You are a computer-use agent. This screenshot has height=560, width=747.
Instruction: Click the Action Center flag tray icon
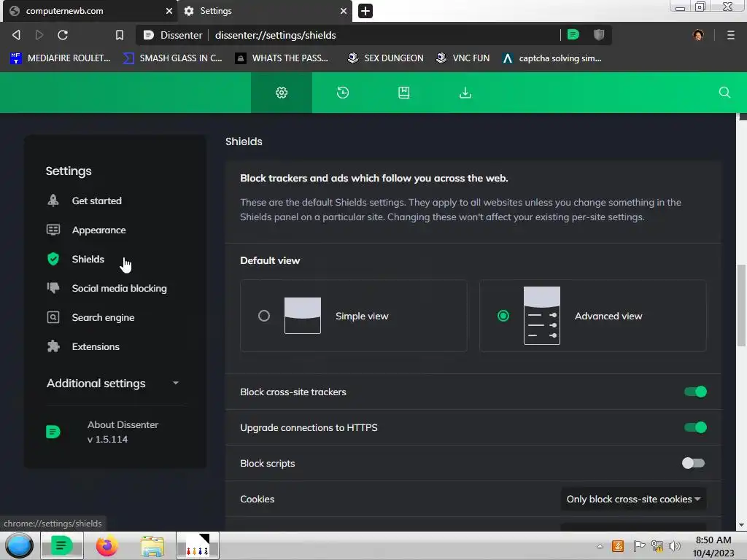click(639, 545)
